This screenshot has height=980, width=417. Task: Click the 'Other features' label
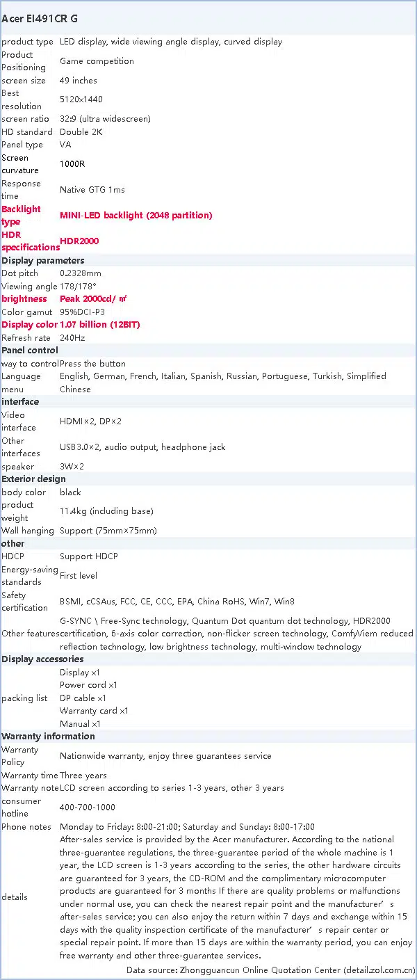coord(31,634)
